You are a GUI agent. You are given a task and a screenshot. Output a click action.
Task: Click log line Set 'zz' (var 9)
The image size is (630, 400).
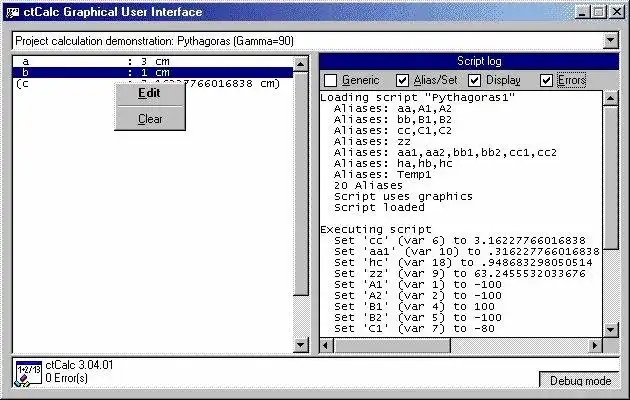460,274
